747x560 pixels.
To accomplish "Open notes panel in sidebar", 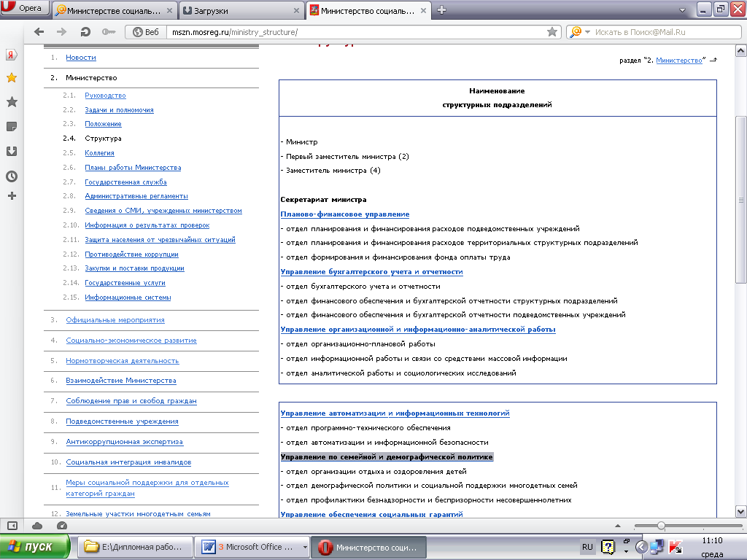I will (12, 127).
